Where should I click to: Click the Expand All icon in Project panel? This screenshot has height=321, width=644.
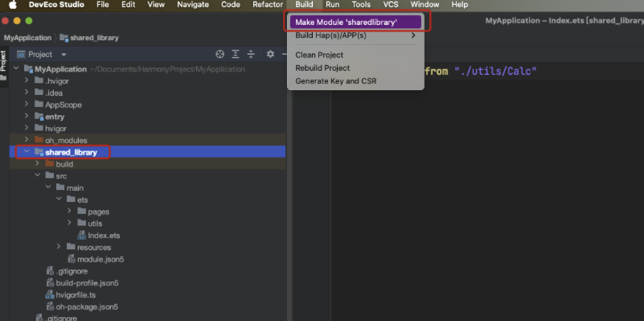[236, 54]
